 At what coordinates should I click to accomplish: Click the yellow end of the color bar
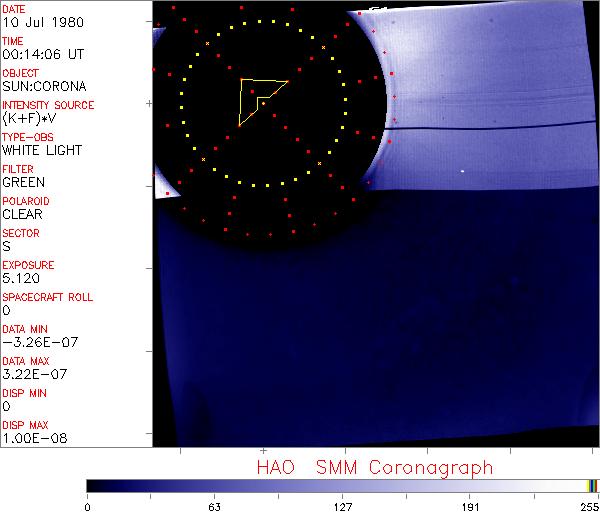(590, 486)
